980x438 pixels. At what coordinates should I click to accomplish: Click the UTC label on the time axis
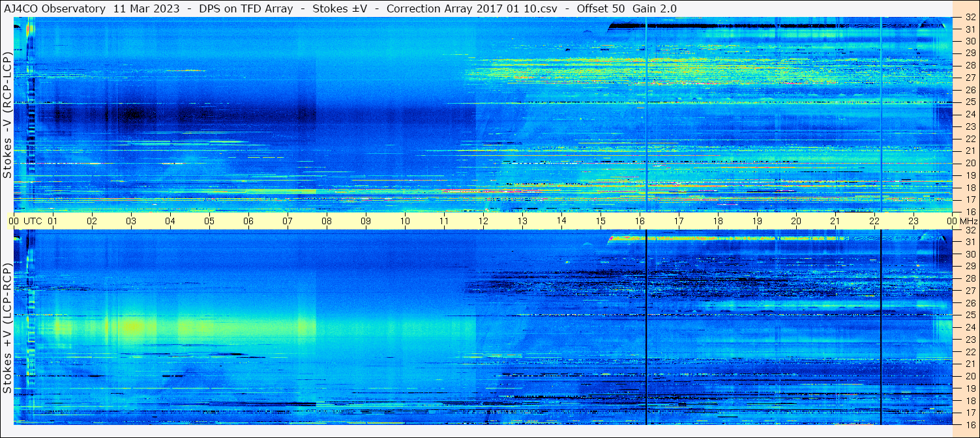(x=33, y=221)
